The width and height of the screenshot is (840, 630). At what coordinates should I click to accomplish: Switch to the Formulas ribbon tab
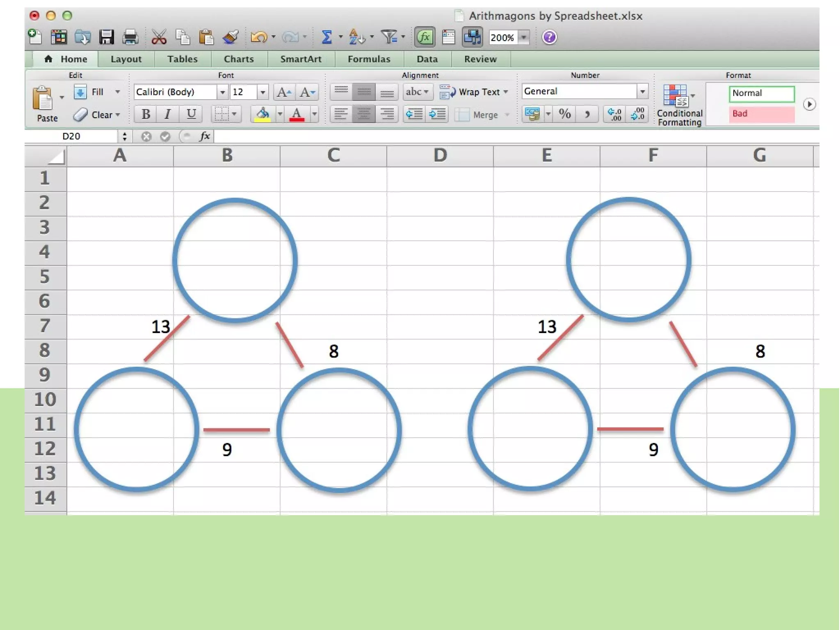pyautogui.click(x=369, y=59)
